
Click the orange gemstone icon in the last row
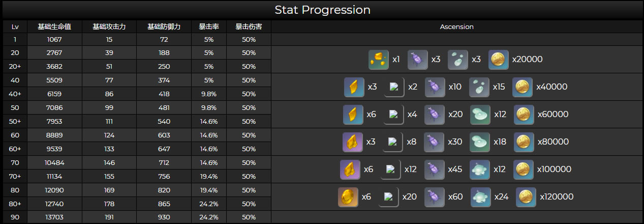348,197
